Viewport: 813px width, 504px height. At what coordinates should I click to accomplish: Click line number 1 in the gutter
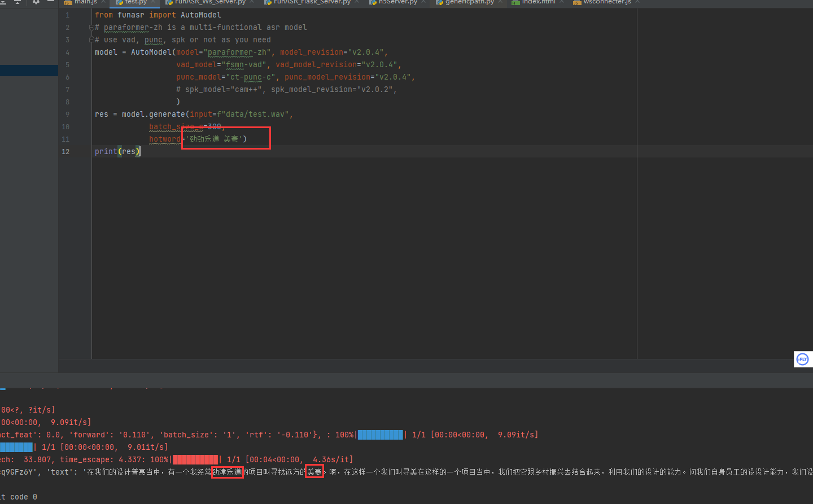[x=68, y=15]
